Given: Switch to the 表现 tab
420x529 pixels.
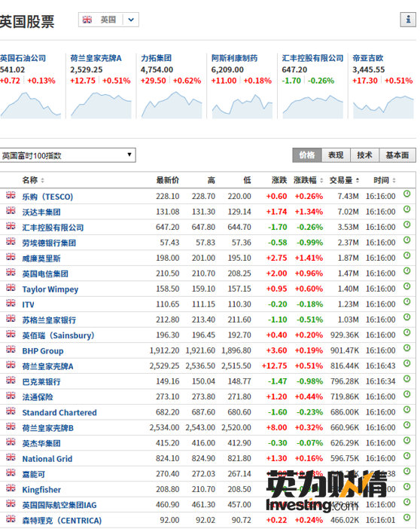Looking at the screenshot, I should pyautogui.click(x=336, y=155).
